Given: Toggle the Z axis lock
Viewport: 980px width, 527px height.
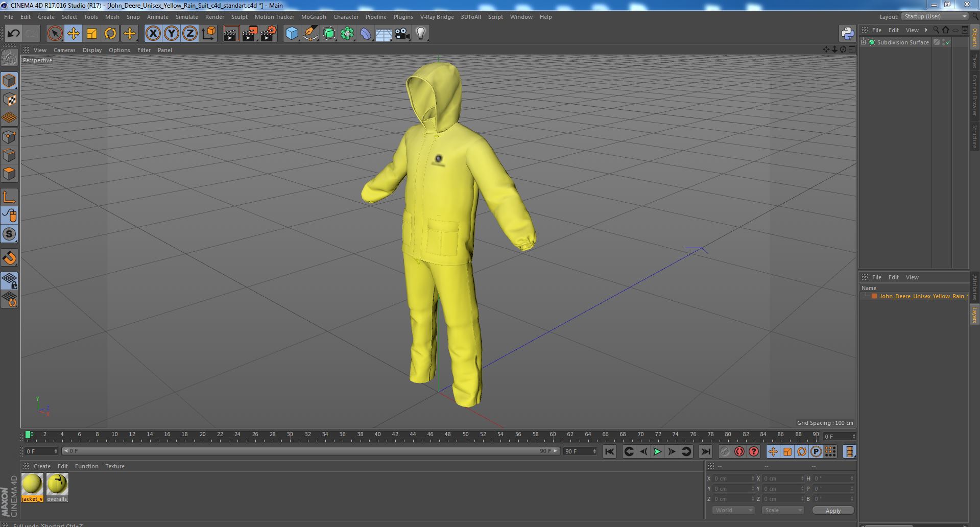Looking at the screenshot, I should click(x=190, y=34).
